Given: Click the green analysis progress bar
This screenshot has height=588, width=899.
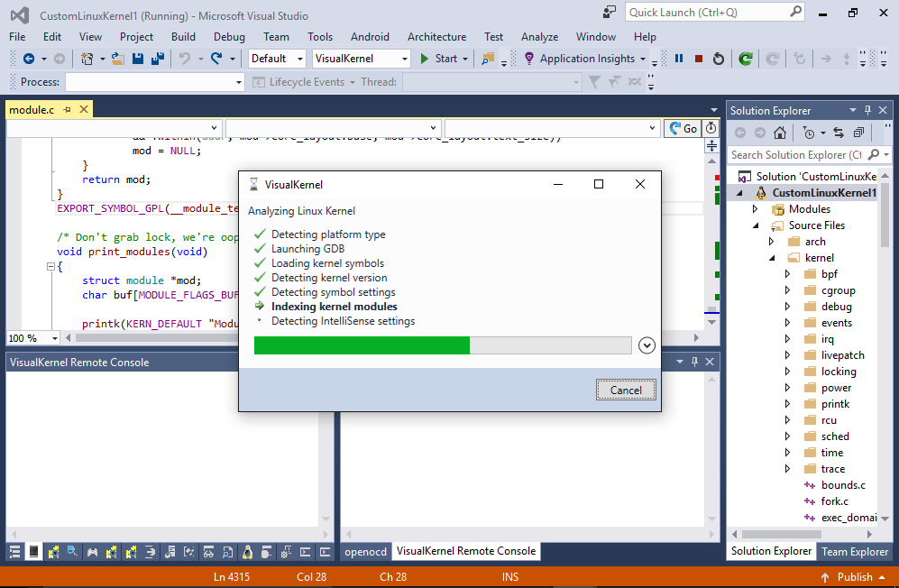Looking at the screenshot, I should (362, 345).
